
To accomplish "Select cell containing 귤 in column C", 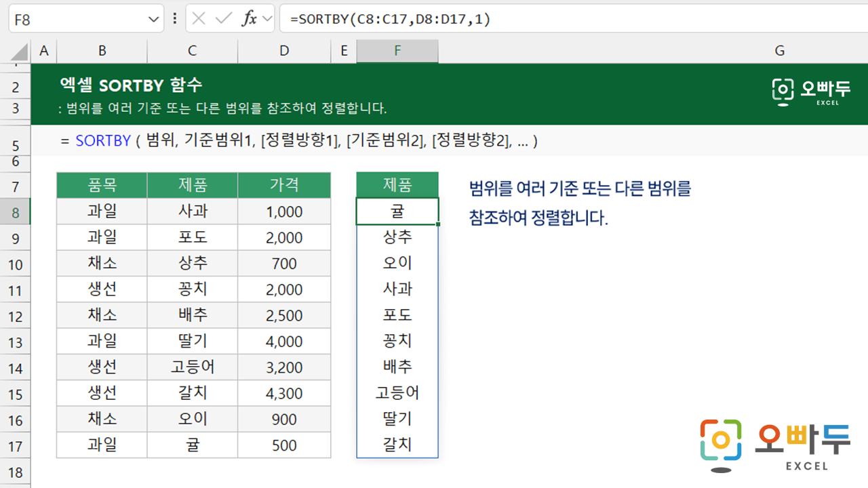I will (x=193, y=445).
